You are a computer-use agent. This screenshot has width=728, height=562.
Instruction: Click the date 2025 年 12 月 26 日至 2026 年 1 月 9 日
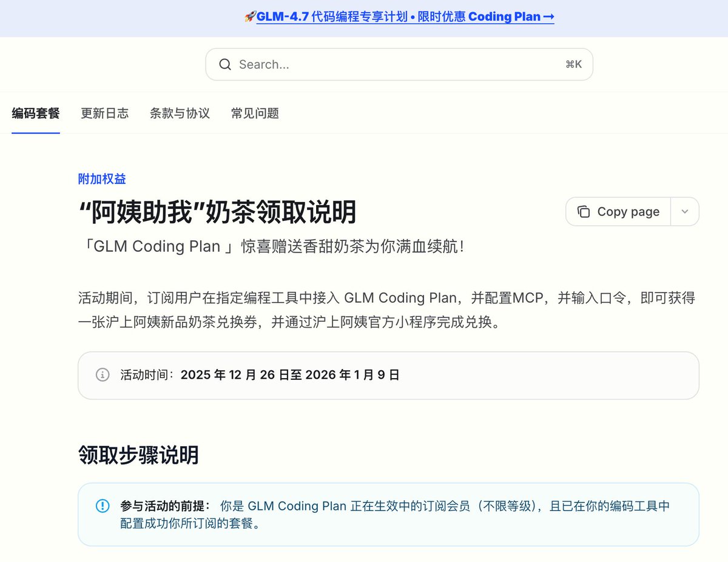point(290,375)
